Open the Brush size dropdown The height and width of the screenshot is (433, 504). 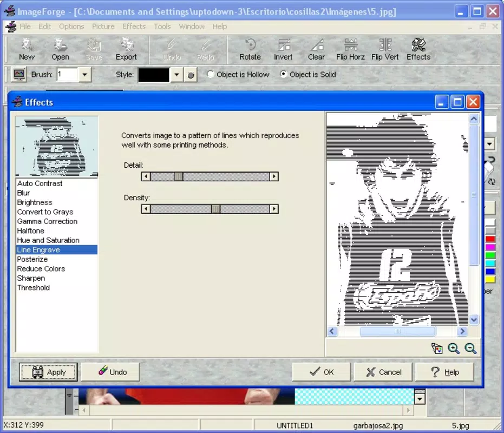click(84, 75)
